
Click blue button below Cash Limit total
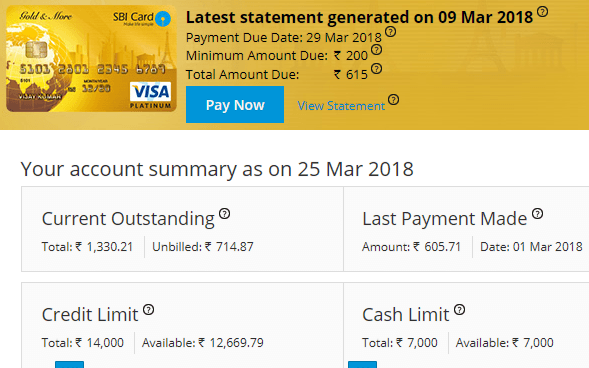[x=362, y=365]
